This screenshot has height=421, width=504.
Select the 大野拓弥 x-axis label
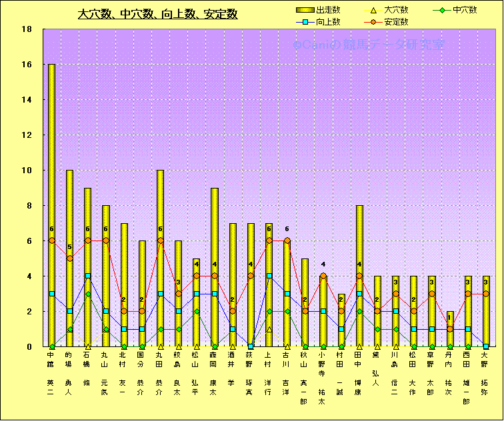(486, 374)
